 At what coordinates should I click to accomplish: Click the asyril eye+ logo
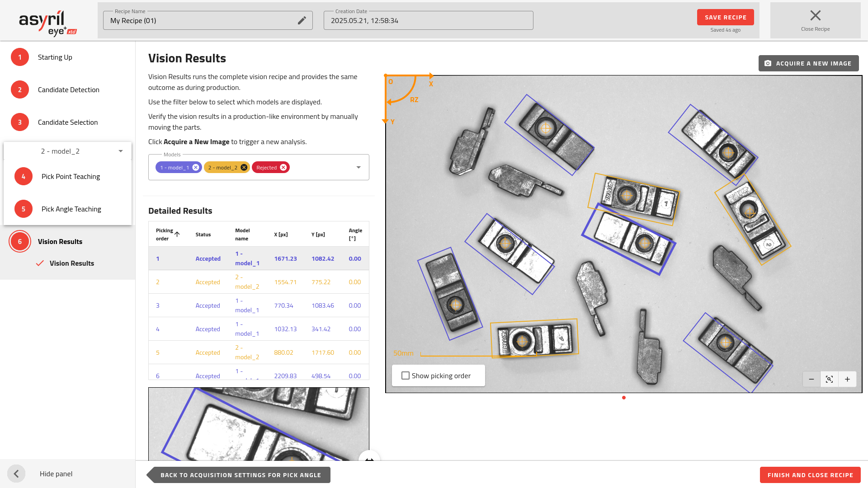[x=48, y=23]
